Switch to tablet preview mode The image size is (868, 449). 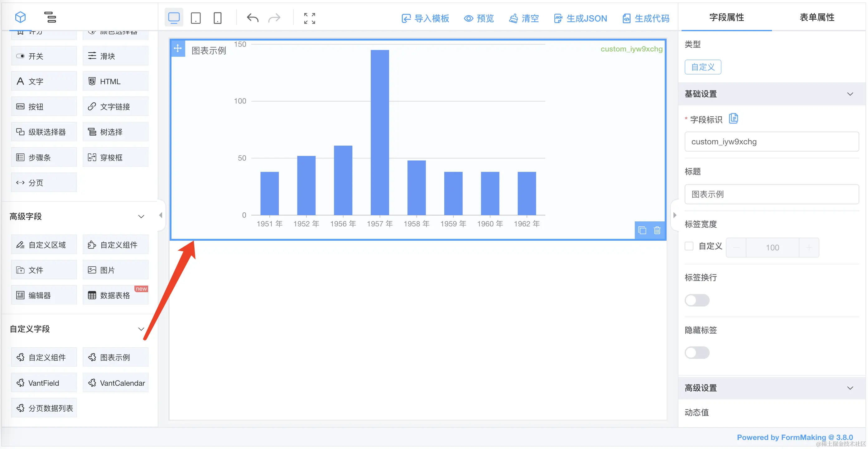point(195,18)
